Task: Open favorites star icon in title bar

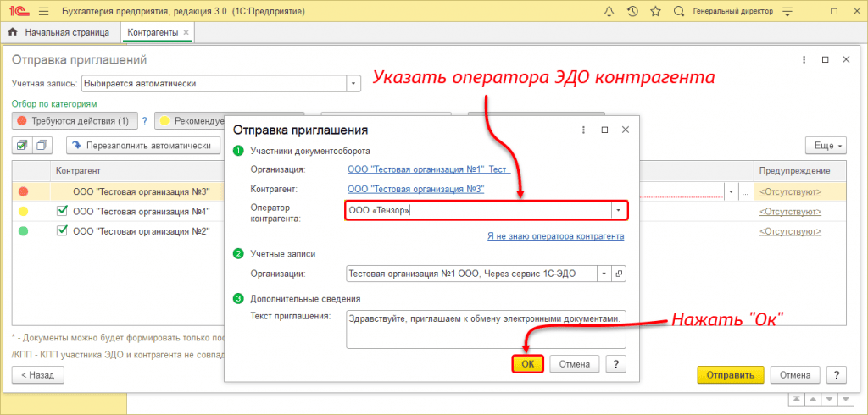Action: 655,12
